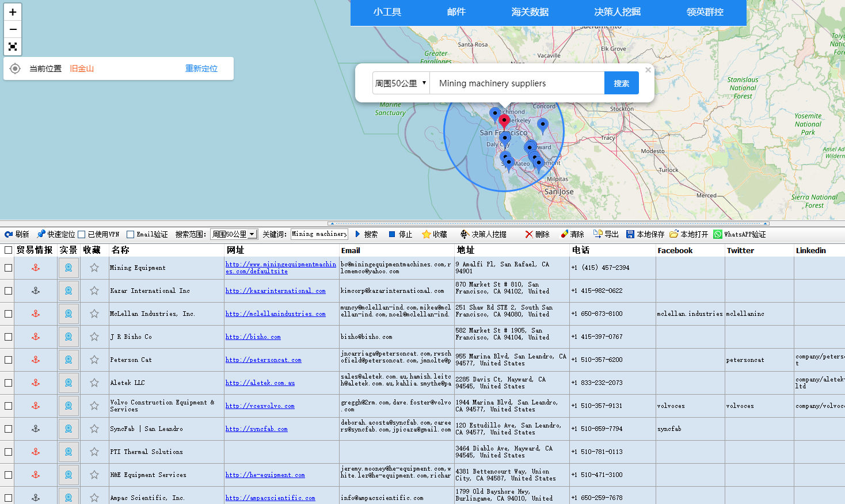Open street view for H&E Equipment Services
This screenshot has height=504, width=845.
pos(68,475)
